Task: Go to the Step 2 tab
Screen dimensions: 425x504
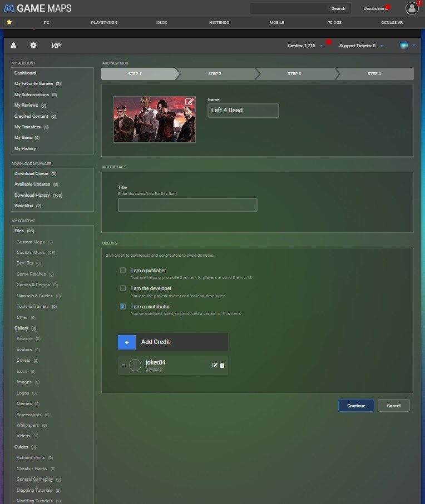Action: [x=215, y=74]
